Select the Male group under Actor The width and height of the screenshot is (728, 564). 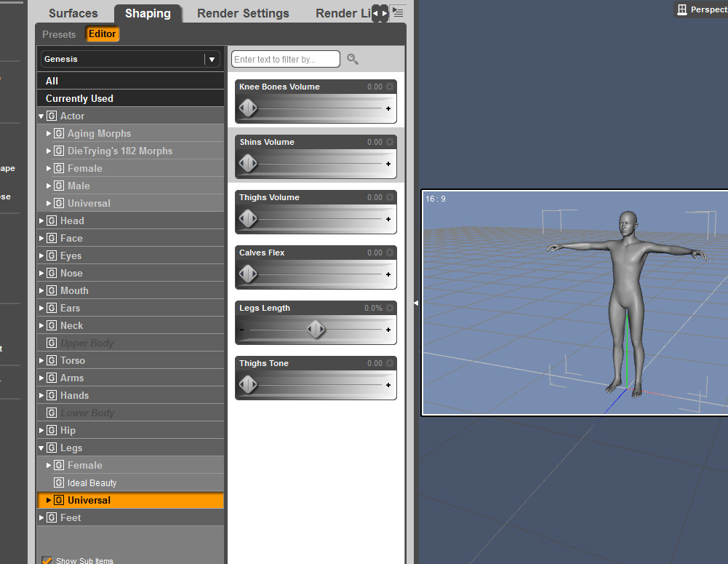tap(130, 186)
